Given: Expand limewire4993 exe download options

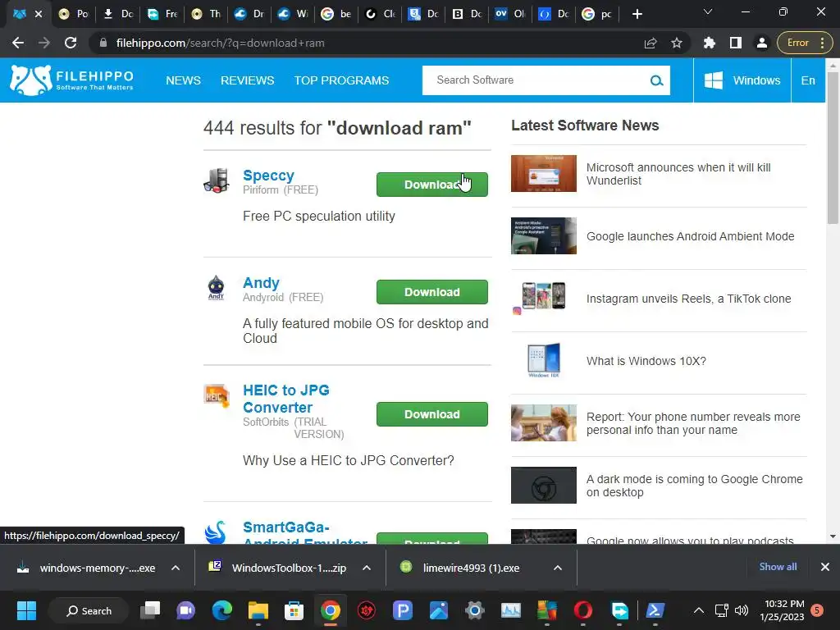Looking at the screenshot, I should coord(558,568).
